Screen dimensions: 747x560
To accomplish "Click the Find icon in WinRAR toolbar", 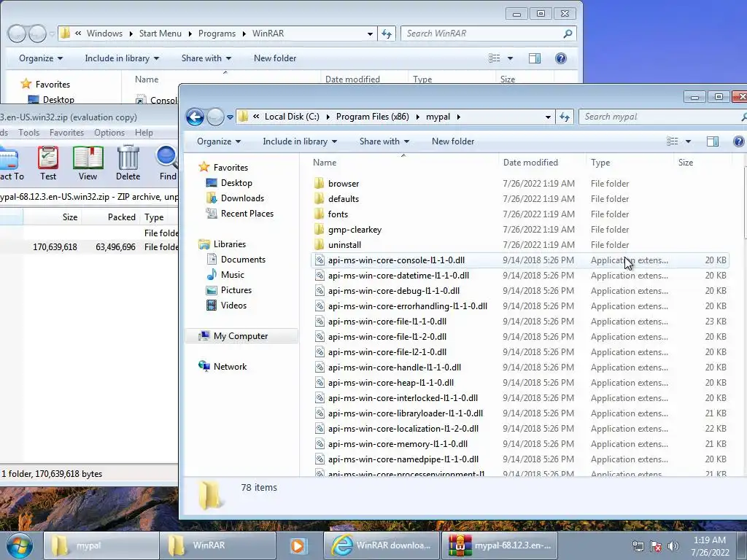I will tap(168, 163).
